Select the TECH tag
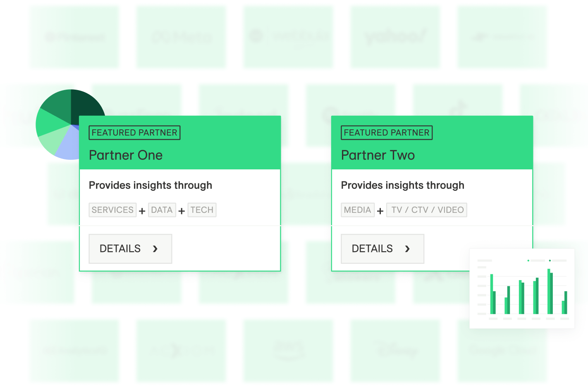The width and height of the screenshot is (588, 390). (x=202, y=210)
